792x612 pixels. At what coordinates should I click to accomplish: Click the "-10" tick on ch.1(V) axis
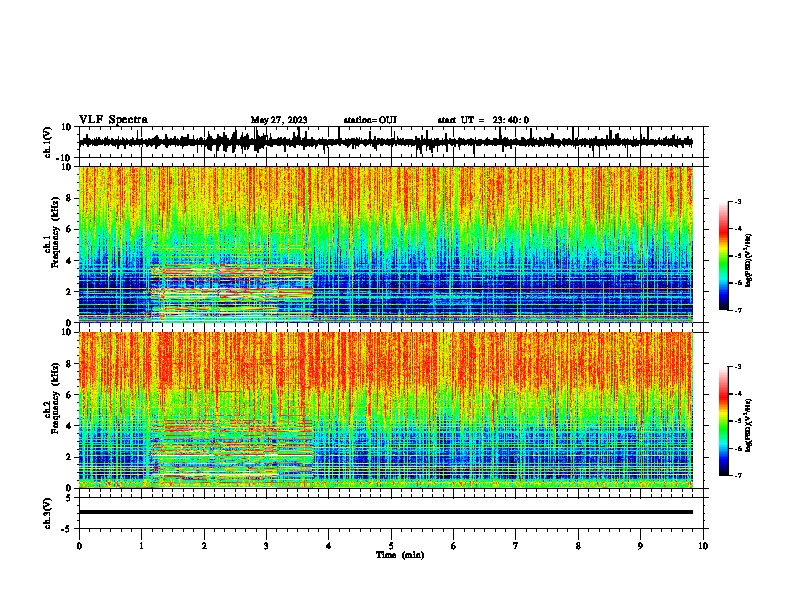tap(65, 158)
